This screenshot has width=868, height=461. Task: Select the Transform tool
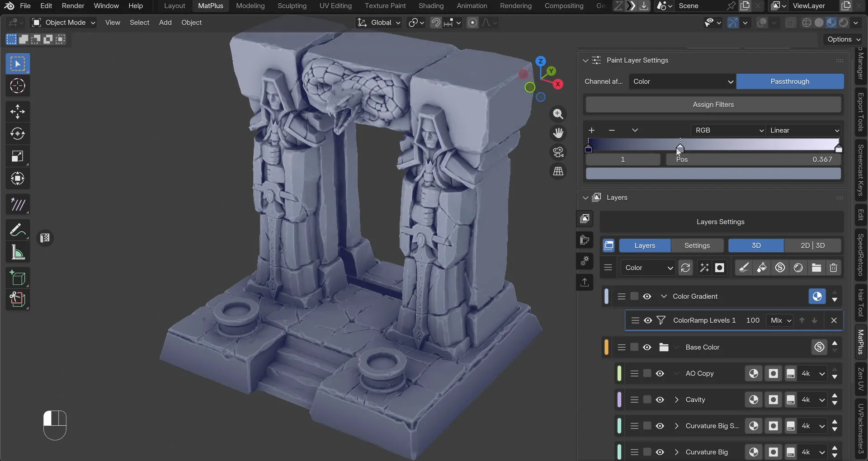(x=18, y=179)
